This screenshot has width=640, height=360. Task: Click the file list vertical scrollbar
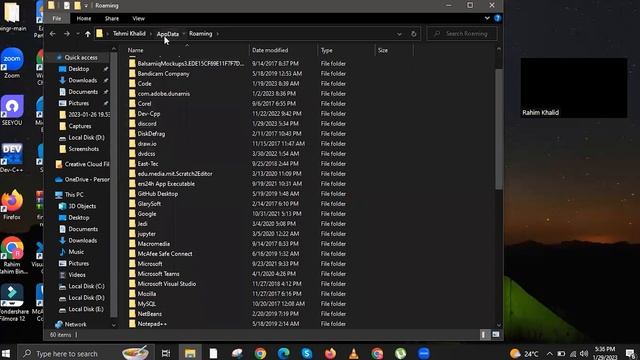coord(499,129)
